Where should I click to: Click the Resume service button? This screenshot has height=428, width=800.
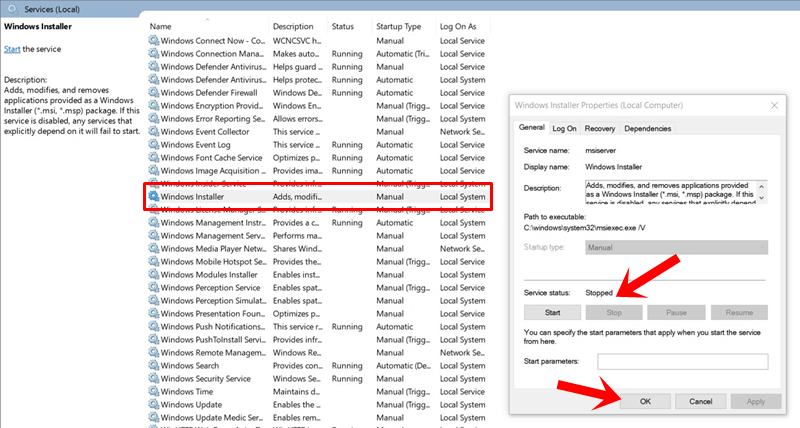click(739, 312)
